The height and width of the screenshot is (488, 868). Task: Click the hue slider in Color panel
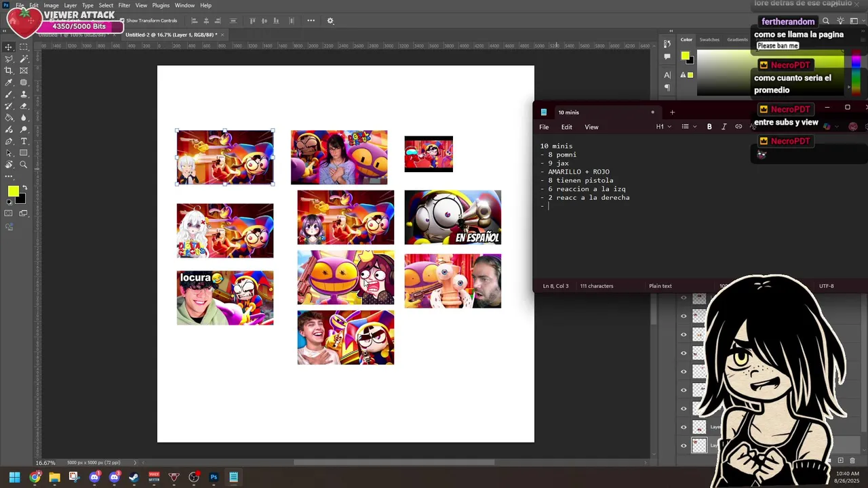(856, 73)
